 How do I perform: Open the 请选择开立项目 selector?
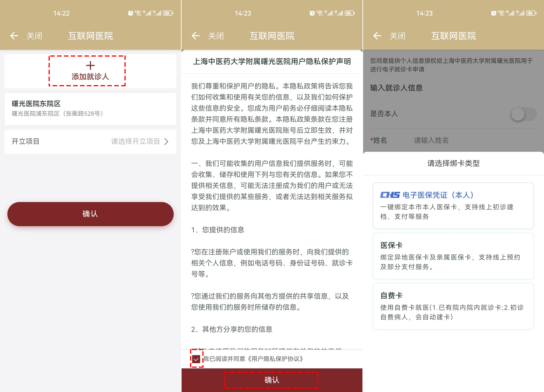pos(90,142)
